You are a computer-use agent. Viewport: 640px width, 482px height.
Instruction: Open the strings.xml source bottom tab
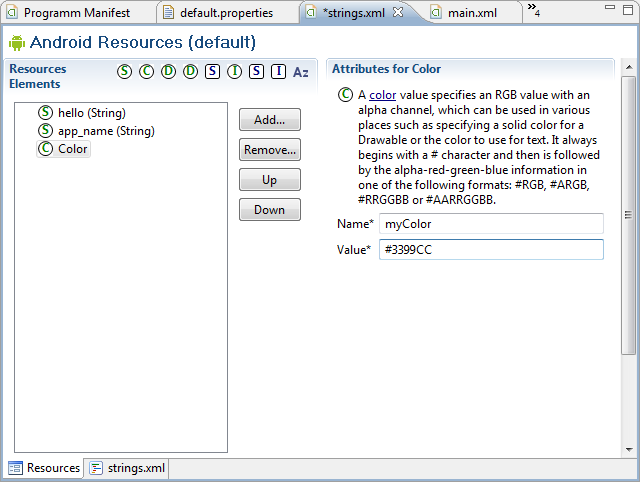click(127, 468)
